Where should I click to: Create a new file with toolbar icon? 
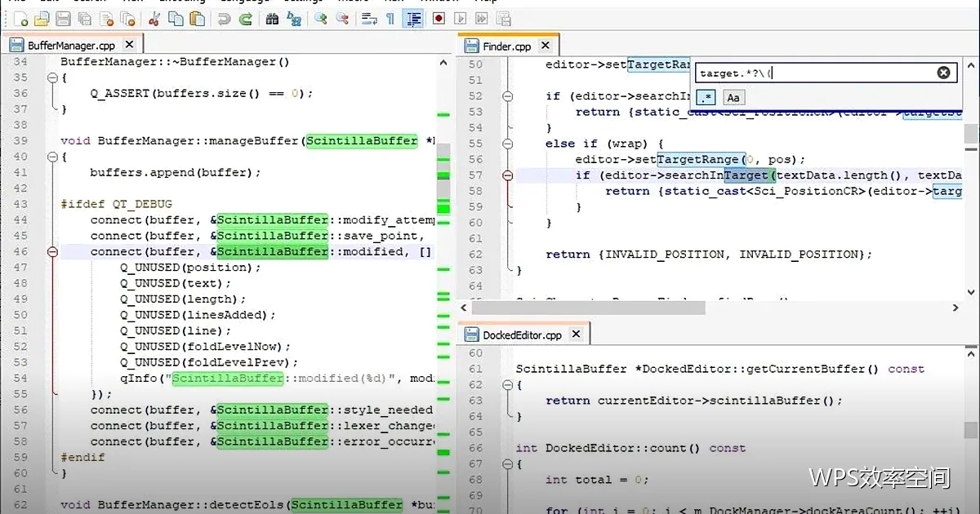point(22,18)
